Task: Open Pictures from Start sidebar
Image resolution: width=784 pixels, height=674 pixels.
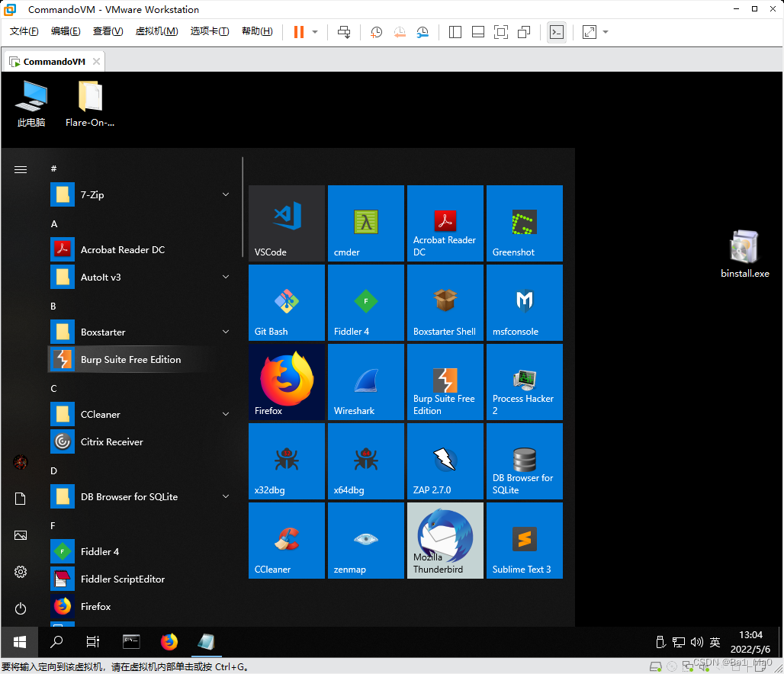Action: point(21,535)
